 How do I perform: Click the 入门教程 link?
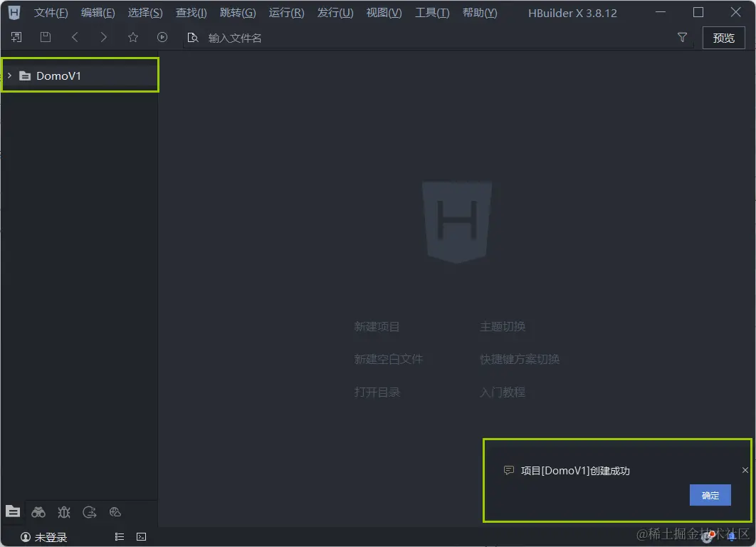[x=503, y=392]
